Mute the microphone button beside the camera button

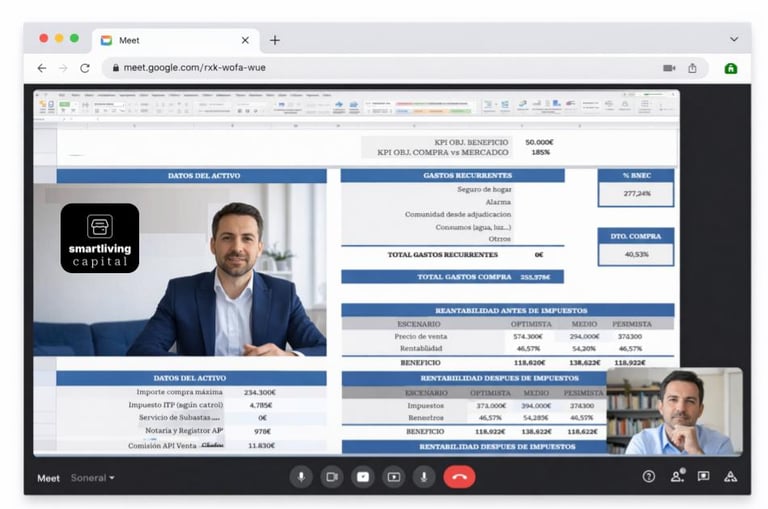pos(301,477)
